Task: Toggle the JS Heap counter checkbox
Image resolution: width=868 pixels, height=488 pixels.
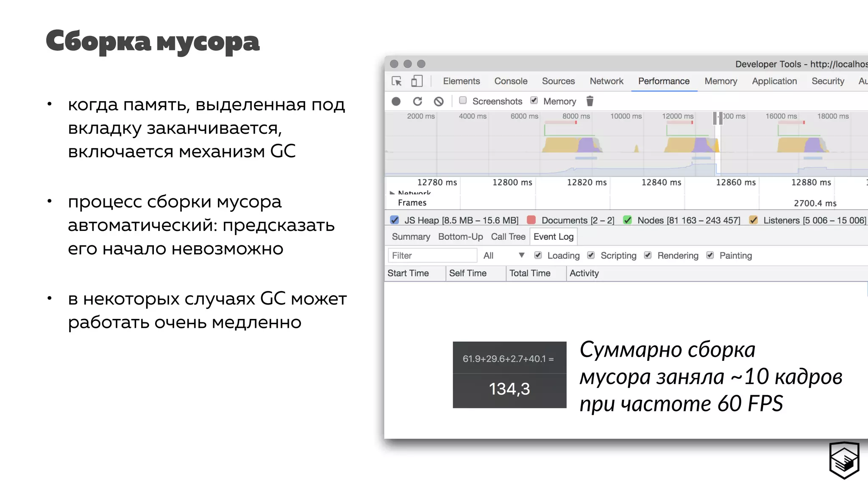Action: click(395, 220)
